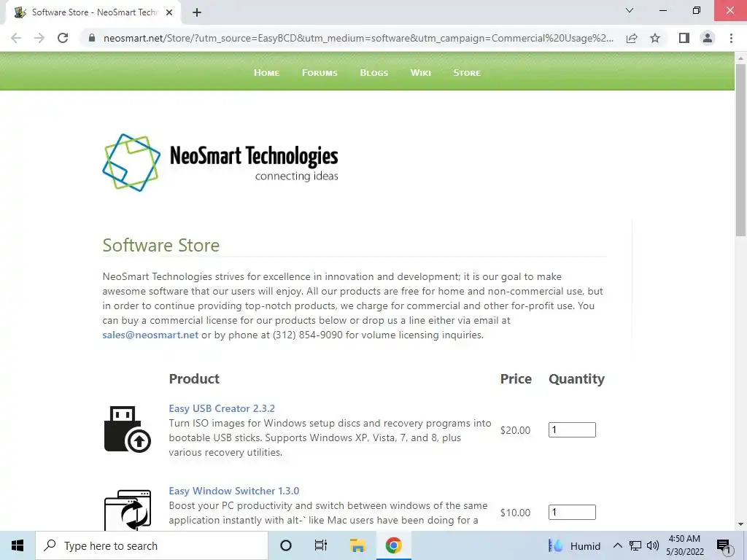This screenshot has height=560, width=747.
Task: Go forward in browser history
Action: (x=39, y=38)
